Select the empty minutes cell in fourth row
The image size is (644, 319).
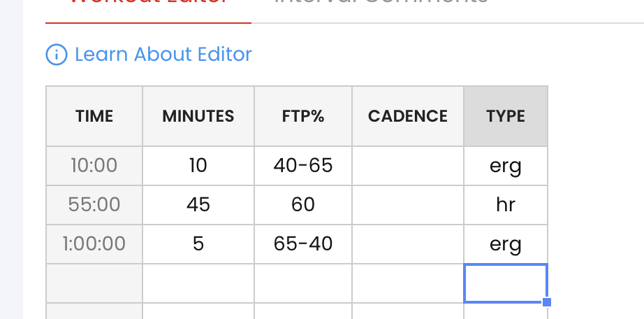point(198,283)
